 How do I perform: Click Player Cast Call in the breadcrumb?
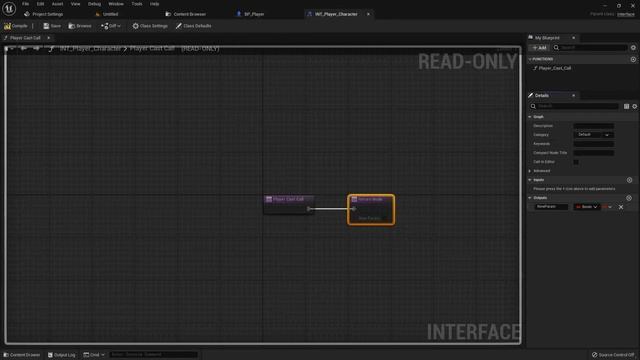pyautogui.click(x=152, y=49)
